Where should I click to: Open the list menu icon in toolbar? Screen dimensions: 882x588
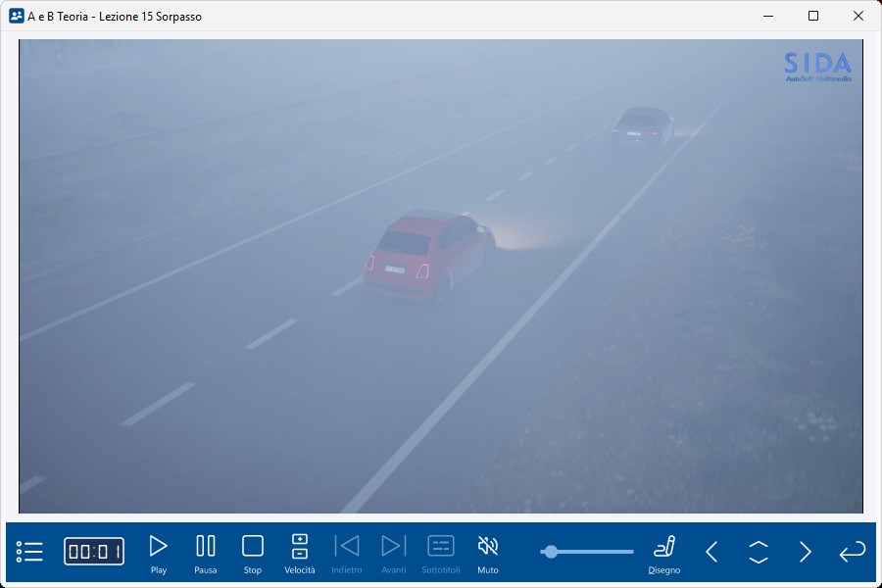[x=29, y=552]
